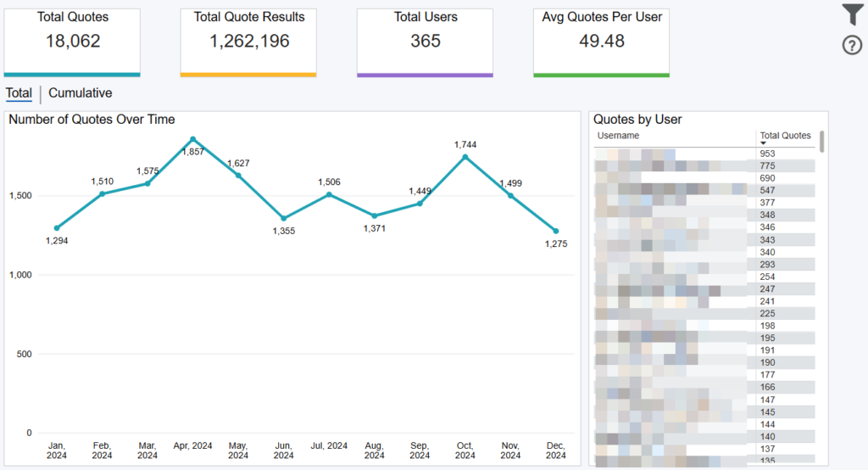Screen dimensions: 868x470
Task: Select the Total tab
Action: pos(19,93)
